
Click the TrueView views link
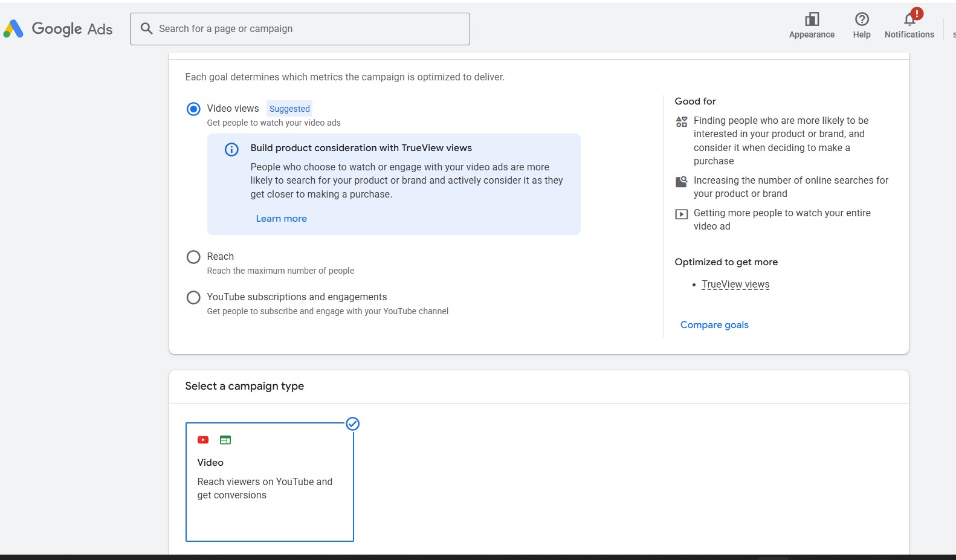(x=735, y=285)
